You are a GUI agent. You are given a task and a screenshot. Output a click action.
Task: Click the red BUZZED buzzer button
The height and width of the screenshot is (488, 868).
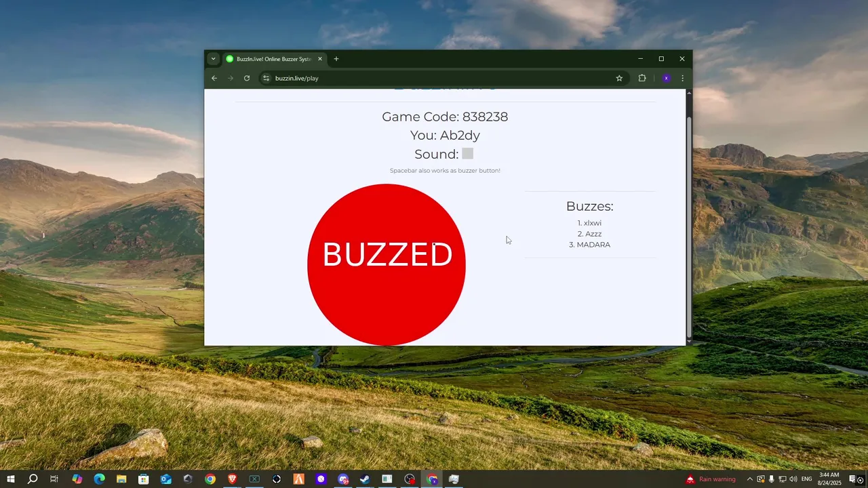coord(387,264)
